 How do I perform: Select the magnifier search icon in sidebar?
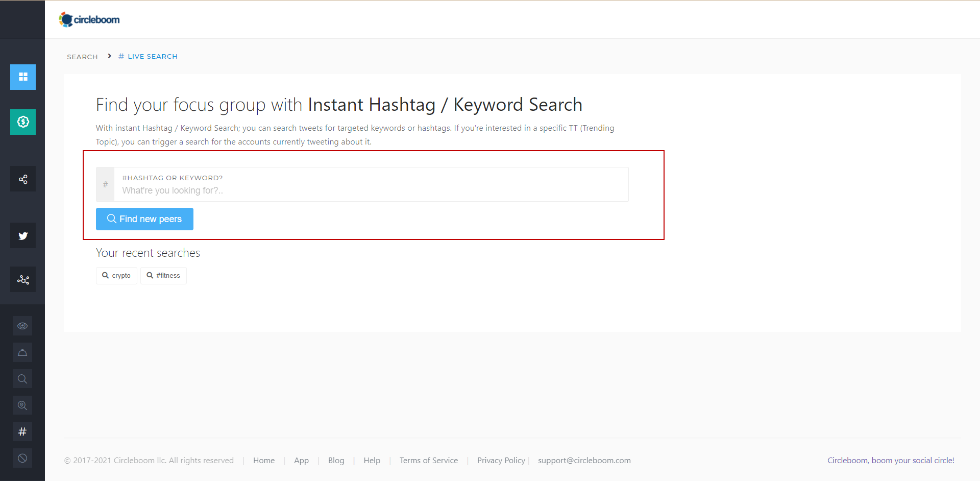tap(22, 378)
